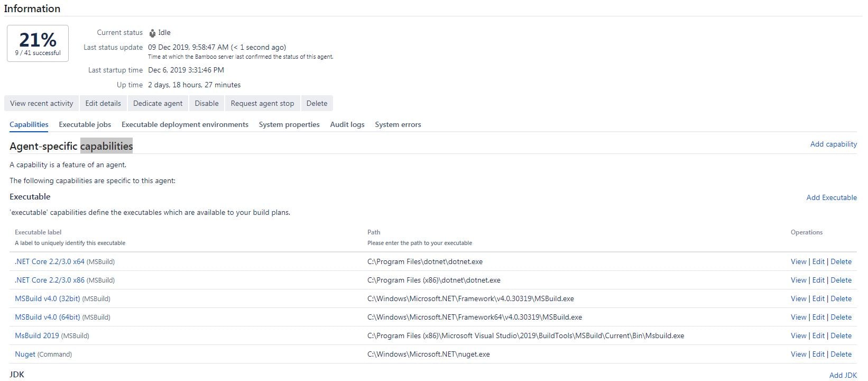Open the Executable deployment environments tab
The height and width of the screenshot is (381, 868).
[185, 124]
